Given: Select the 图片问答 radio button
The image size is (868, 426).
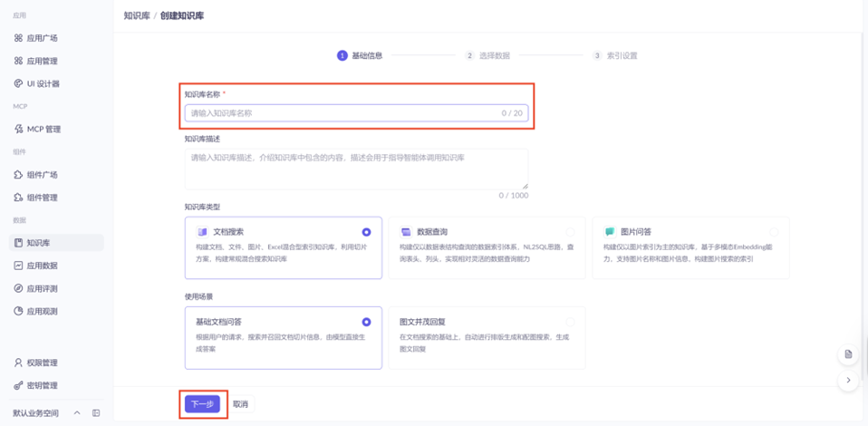Looking at the screenshot, I should pos(774,231).
